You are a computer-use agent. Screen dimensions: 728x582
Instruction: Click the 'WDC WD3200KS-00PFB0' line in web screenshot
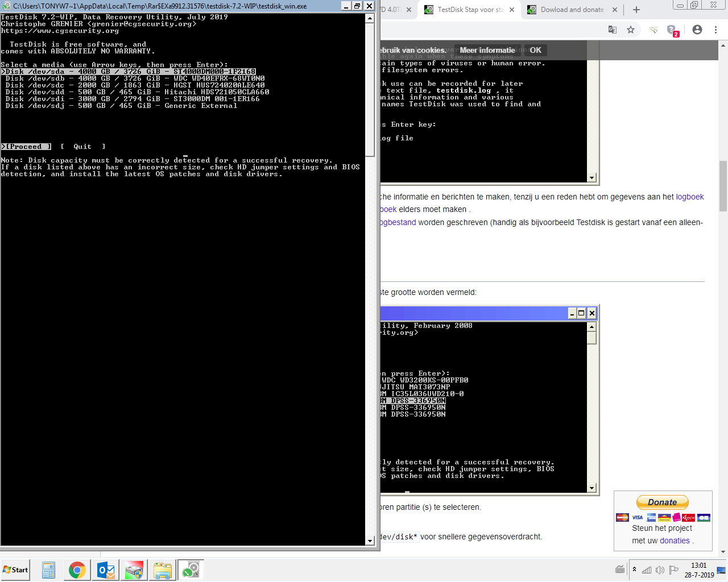(x=425, y=380)
